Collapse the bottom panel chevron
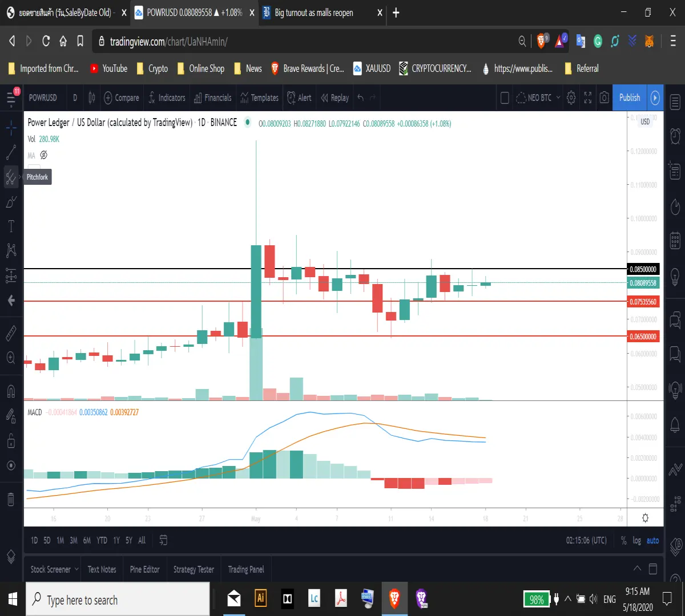 [637, 569]
